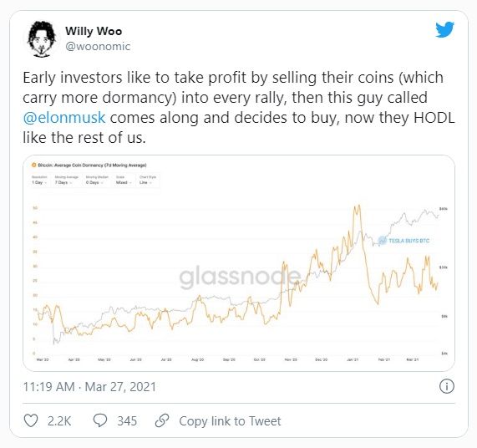Click the @woonomic handle
The height and width of the screenshot is (448, 477).
[98, 47]
